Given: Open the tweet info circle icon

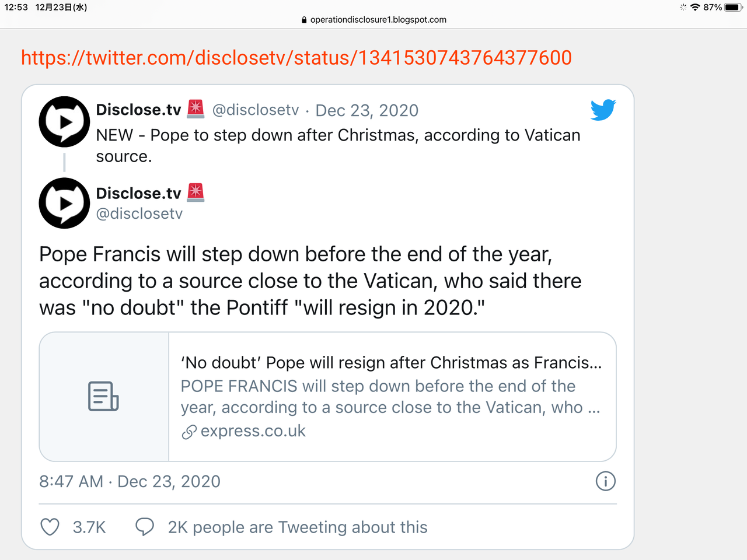Looking at the screenshot, I should pos(605,481).
